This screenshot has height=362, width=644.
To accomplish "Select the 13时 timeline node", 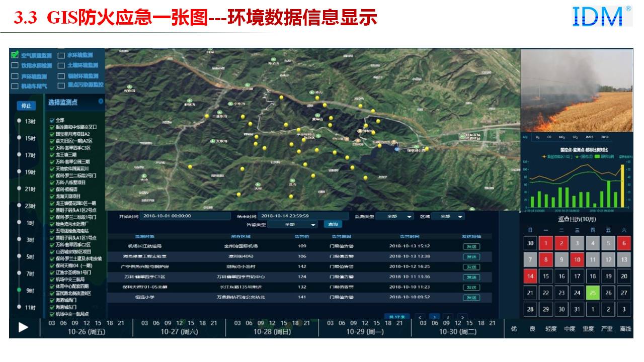I will 19,121.
